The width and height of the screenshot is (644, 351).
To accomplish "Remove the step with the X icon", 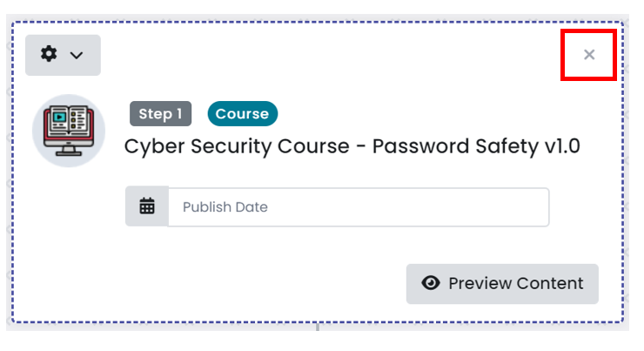I will (x=589, y=55).
